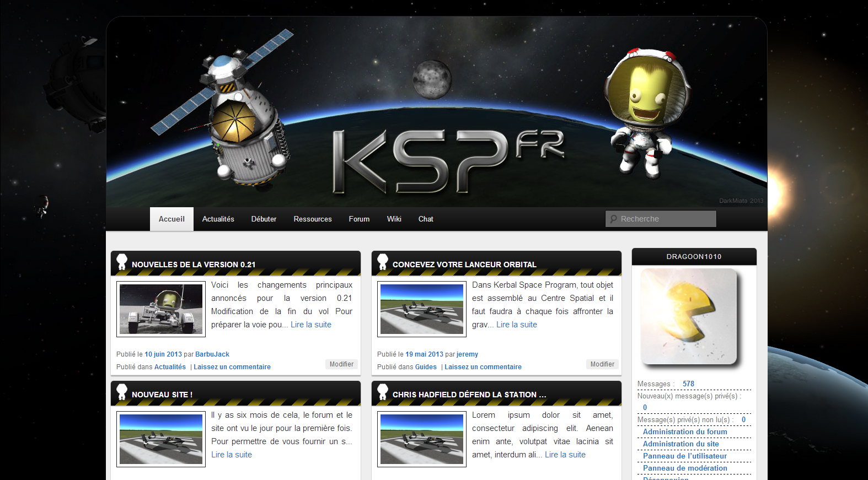Open the Guides category link

click(426, 367)
